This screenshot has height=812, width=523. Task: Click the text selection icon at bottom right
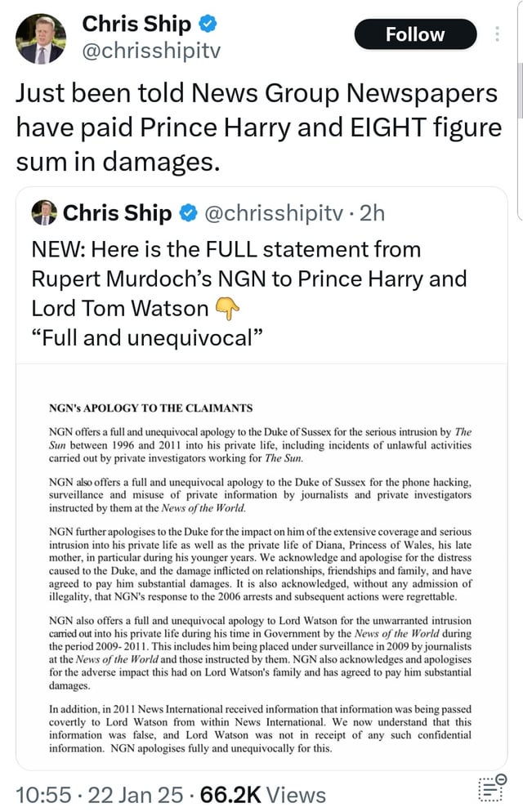489,791
